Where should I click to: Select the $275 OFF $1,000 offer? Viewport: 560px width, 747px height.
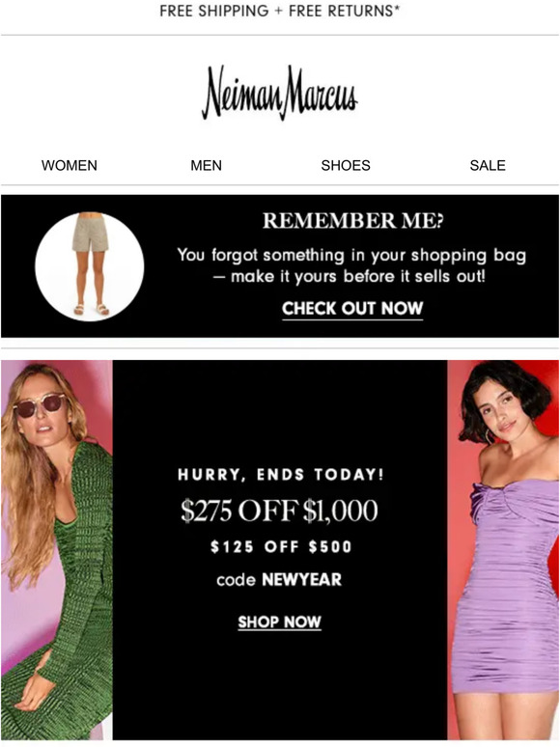point(279,511)
